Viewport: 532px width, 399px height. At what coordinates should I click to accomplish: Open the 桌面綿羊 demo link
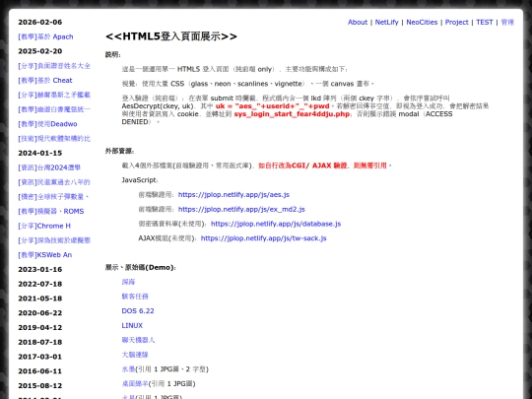point(135,384)
